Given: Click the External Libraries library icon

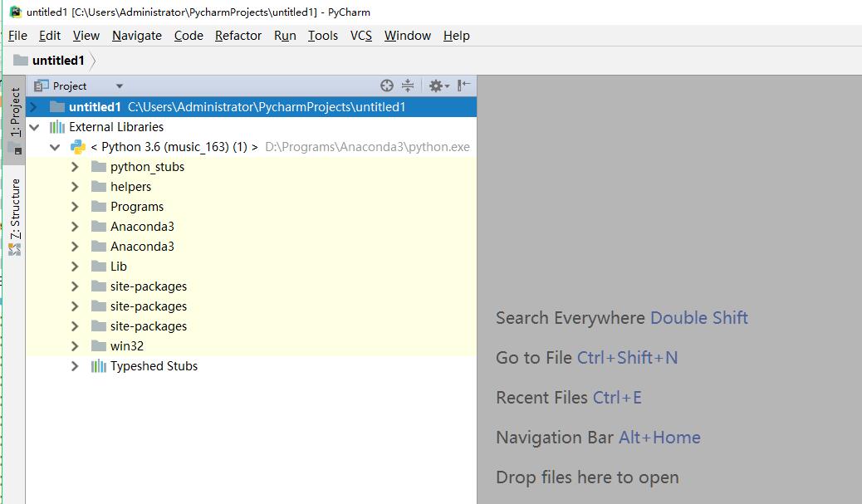Looking at the screenshot, I should [x=57, y=127].
